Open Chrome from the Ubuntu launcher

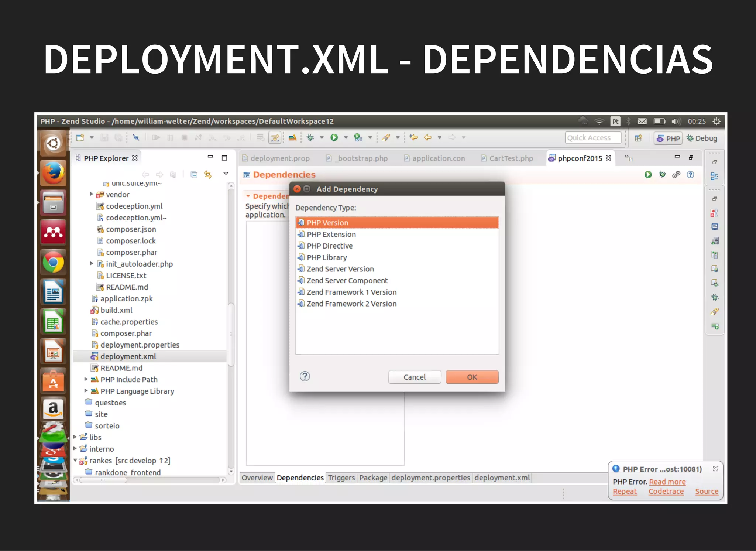coord(54,262)
